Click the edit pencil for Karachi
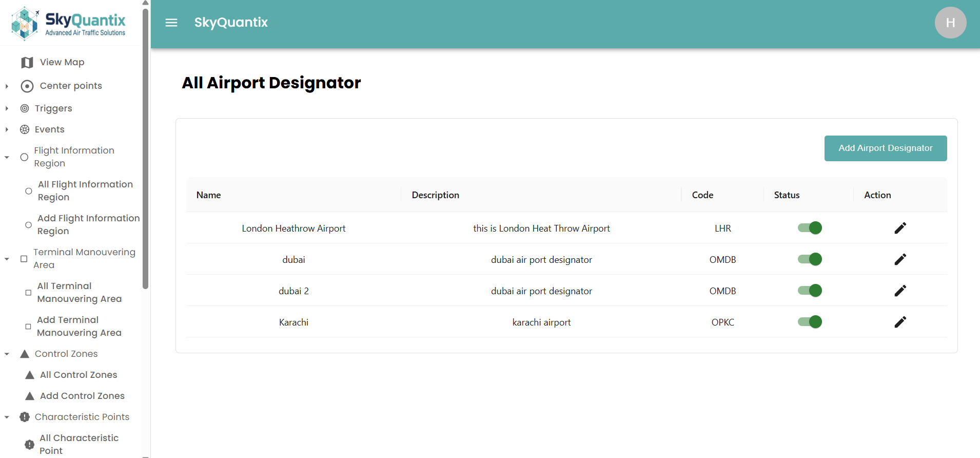 (900, 322)
